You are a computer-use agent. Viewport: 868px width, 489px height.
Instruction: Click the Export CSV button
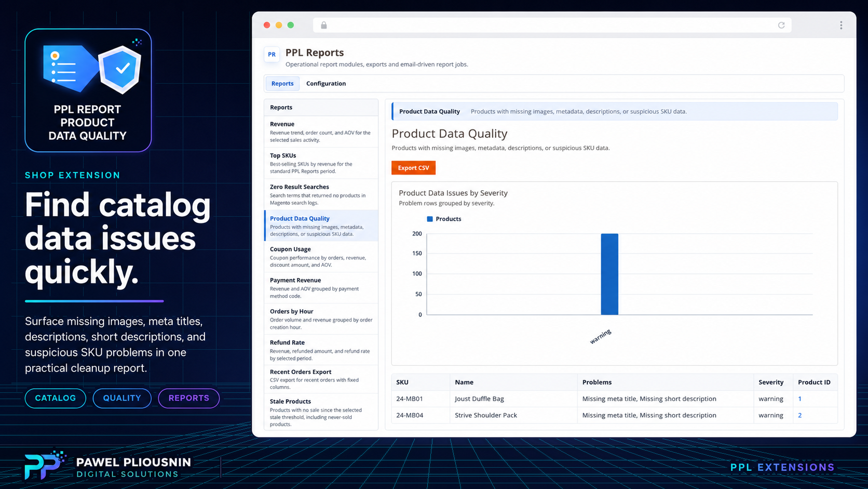point(413,168)
